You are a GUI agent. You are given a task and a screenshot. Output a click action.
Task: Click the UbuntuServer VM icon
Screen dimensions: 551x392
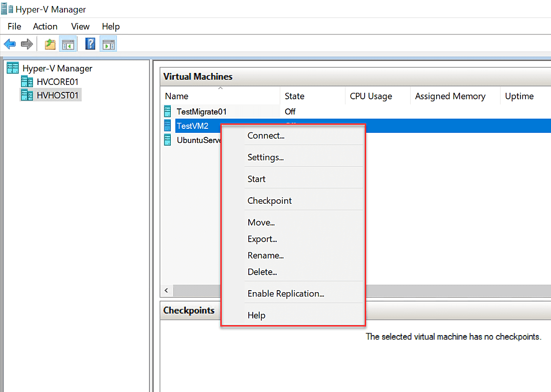click(168, 140)
